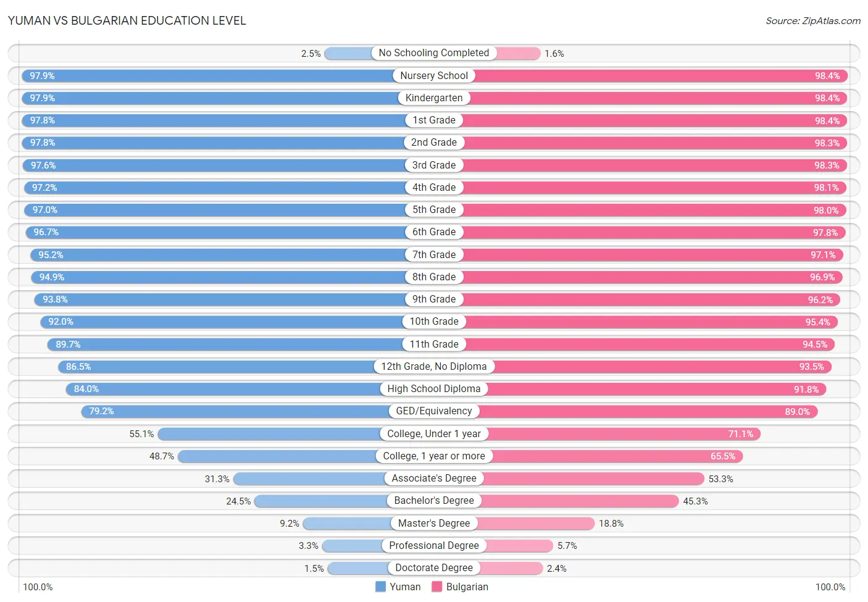This screenshot has height=602, width=868.
Task: Click the Bulgarian Doctorate Degree 2.4% bar
Action: tap(488, 568)
